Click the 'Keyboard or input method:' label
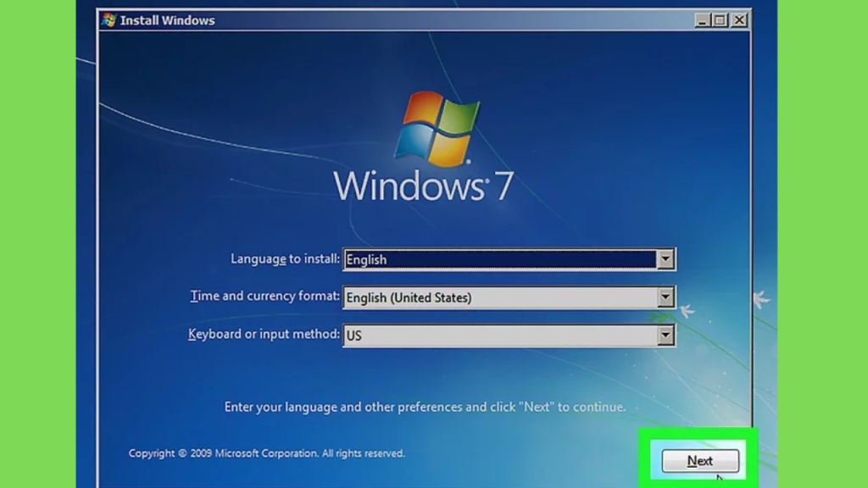The height and width of the screenshot is (488, 868). click(x=264, y=334)
